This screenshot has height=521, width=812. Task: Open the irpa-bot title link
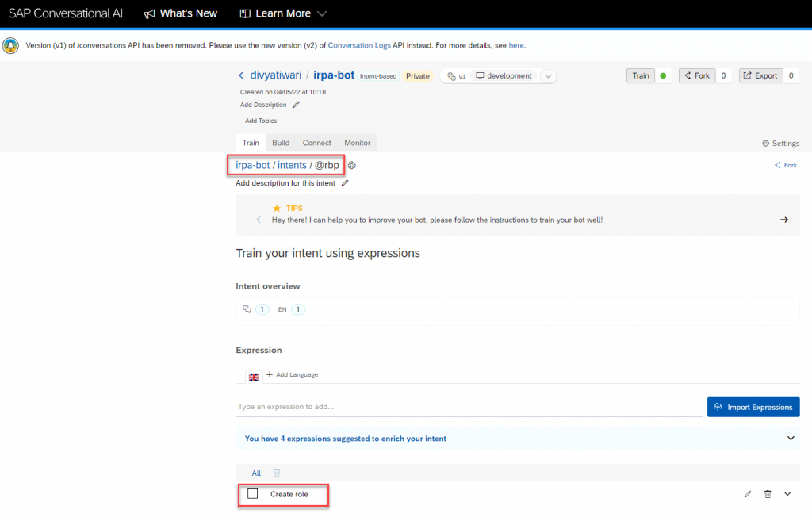tap(334, 75)
